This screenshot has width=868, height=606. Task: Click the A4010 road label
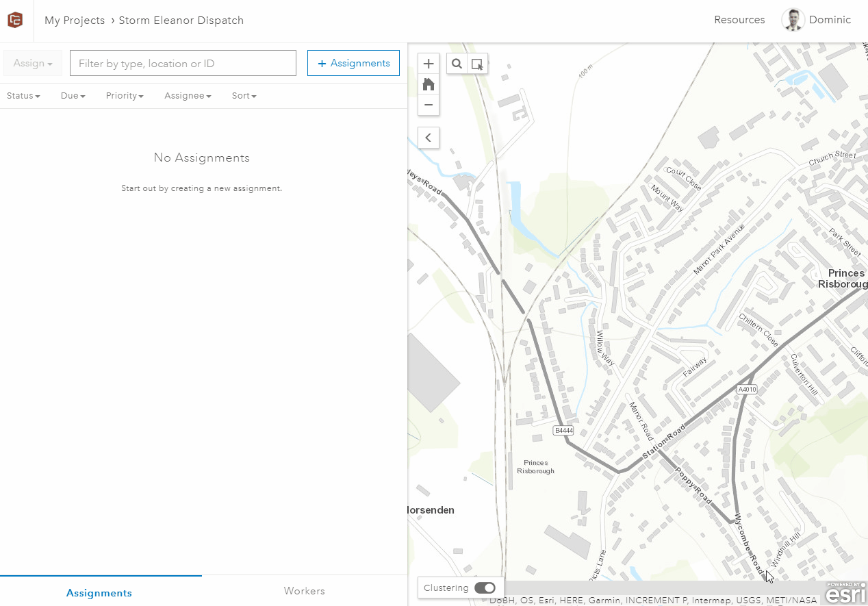click(x=747, y=390)
